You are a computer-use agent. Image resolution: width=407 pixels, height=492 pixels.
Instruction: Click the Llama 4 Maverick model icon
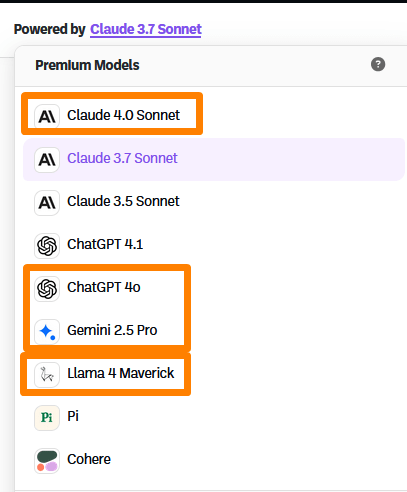tap(47, 374)
